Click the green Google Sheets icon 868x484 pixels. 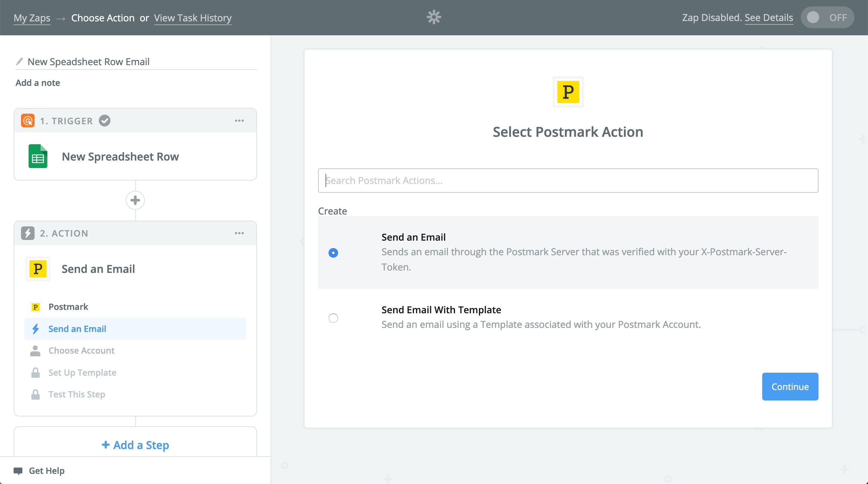coord(38,156)
